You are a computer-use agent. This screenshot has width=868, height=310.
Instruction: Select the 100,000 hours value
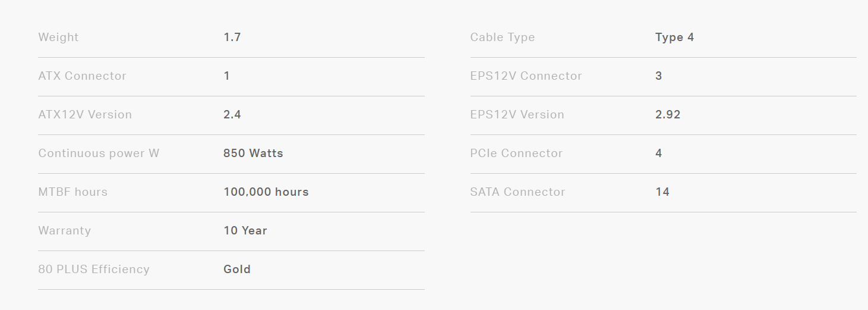pyautogui.click(x=266, y=192)
